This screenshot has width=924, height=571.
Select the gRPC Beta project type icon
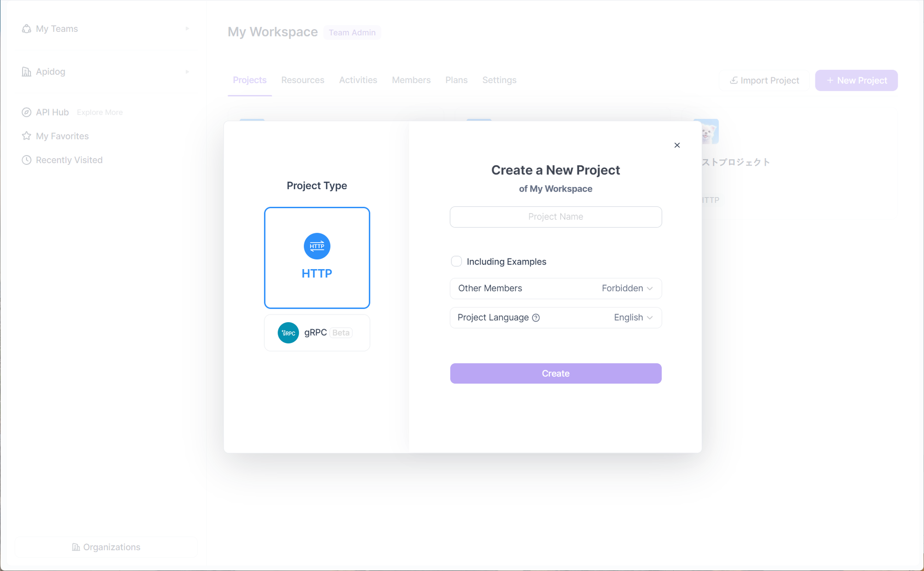(287, 332)
